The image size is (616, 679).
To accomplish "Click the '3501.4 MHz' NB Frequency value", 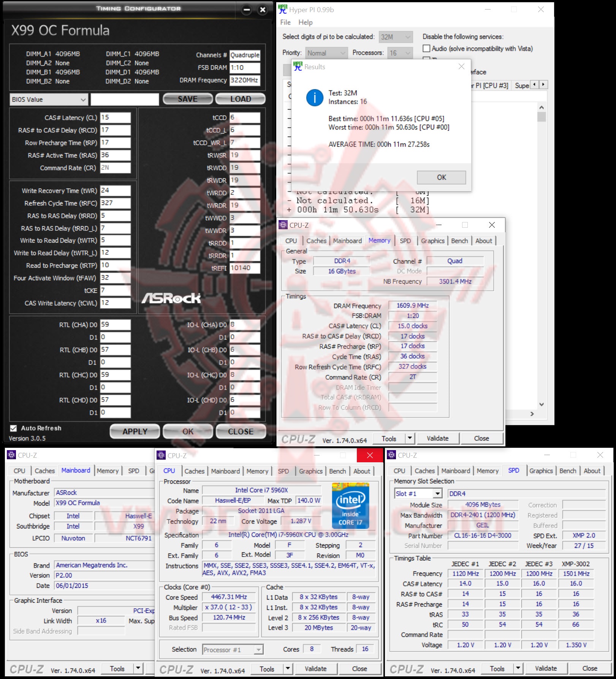I will pos(455,282).
